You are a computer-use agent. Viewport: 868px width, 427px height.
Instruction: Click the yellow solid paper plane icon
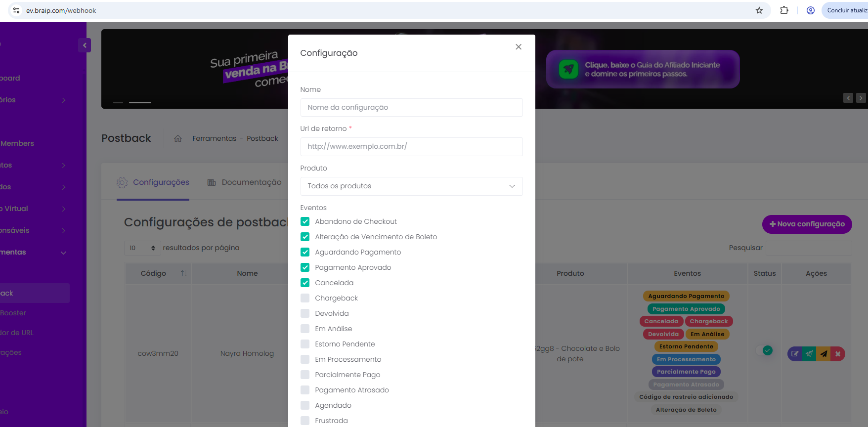pyautogui.click(x=824, y=354)
